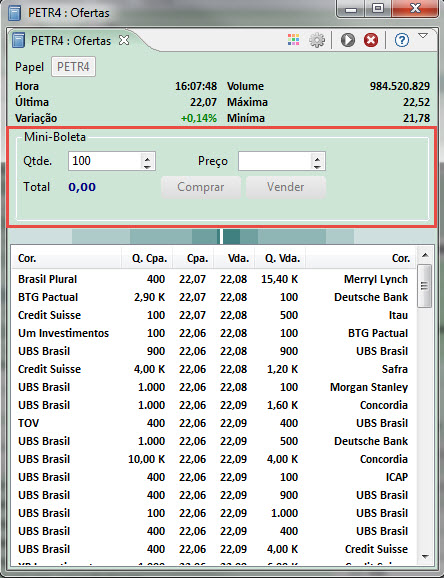
Task: Click the Total value 0,00
Action: point(82,187)
